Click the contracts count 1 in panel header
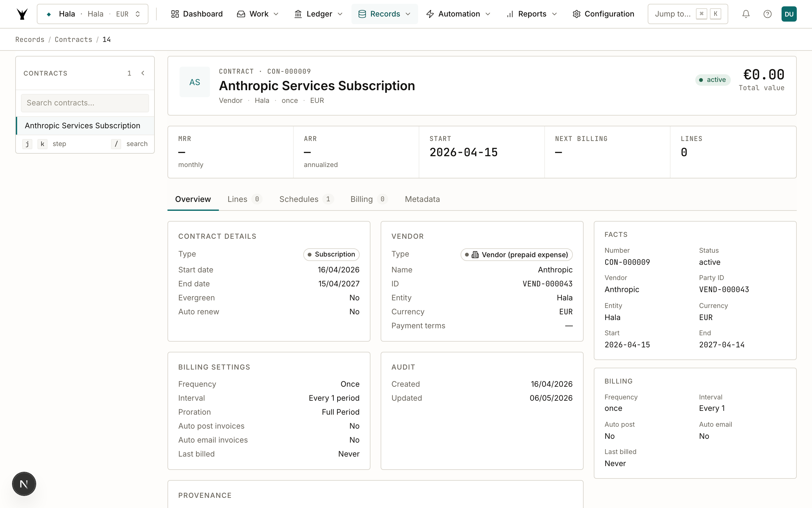Viewport: 812px width, 508px height. [x=129, y=73]
